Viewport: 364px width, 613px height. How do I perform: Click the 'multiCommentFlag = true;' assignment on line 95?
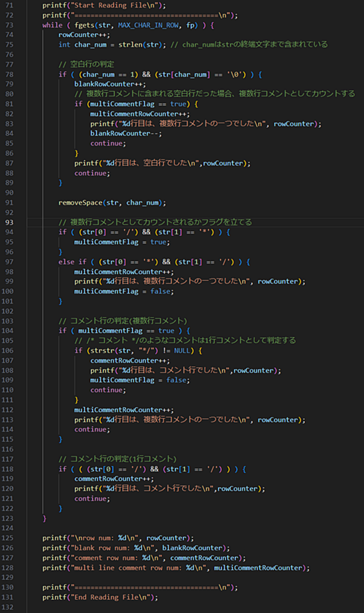pos(122,242)
